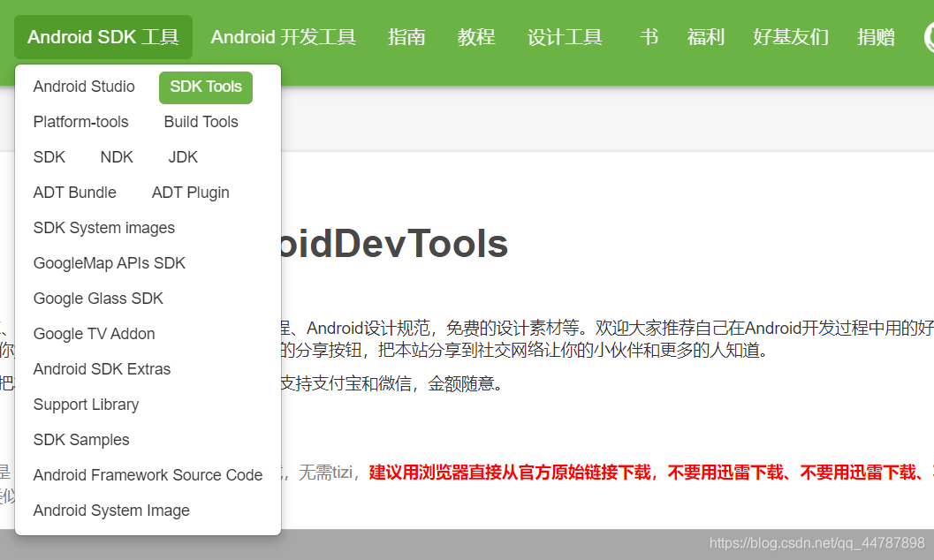Select Android SDK Extras
The image size is (934, 560).
[102, 369]
